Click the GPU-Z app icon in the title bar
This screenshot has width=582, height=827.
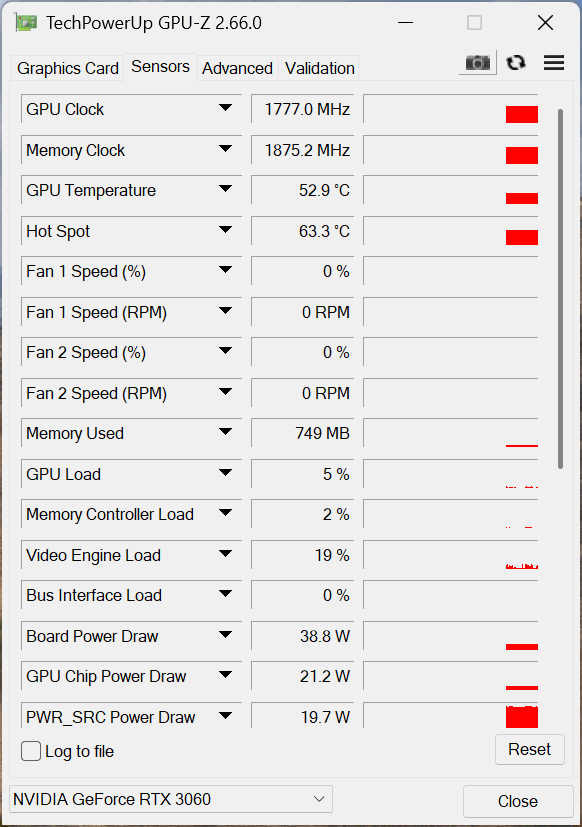(26, 23)
